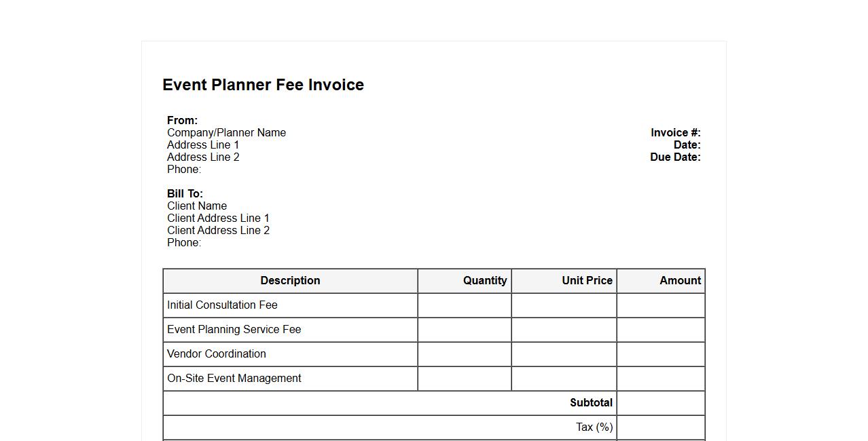The image size is (868, 441).
Task: Click Client Address Line 1 text
Action: [x=218, y=218]
